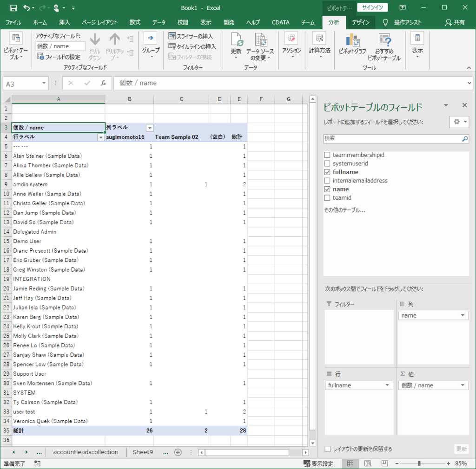Image resolution: width=476 pixels, height=469 pixels.
Task: Click macro recording icon in status bar
Action: (37, 463)
